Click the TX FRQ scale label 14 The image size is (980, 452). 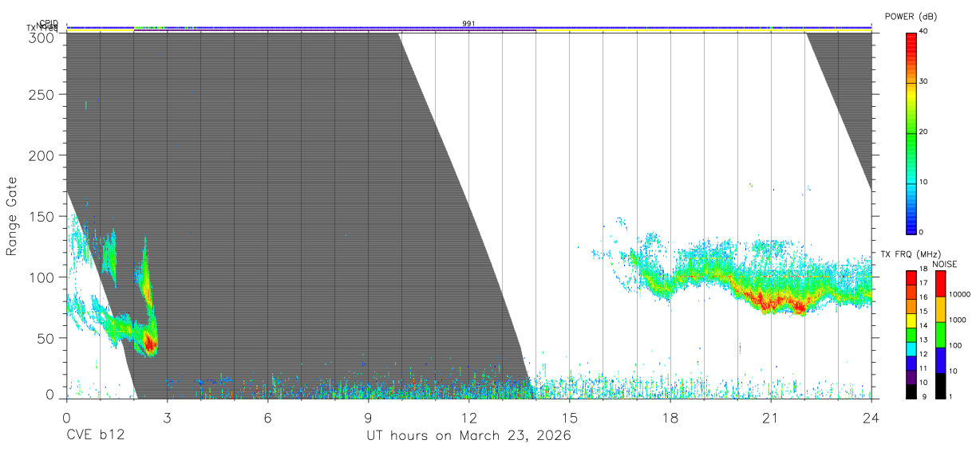(x=923, y=325)
